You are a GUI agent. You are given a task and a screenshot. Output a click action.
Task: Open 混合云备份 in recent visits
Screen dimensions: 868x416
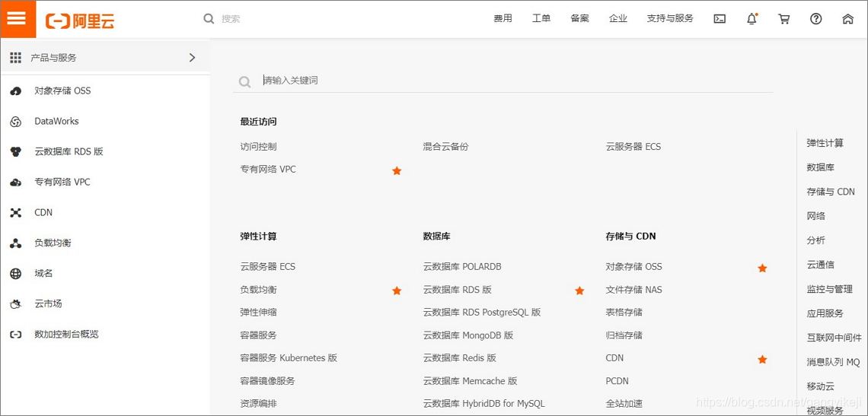pyautogui.click(x=445, y=147)
